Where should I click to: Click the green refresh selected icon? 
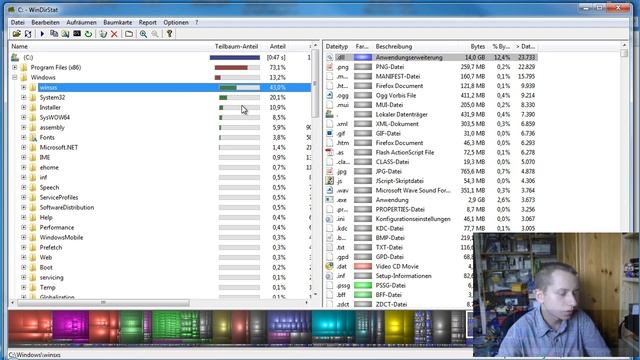point(88,34)
